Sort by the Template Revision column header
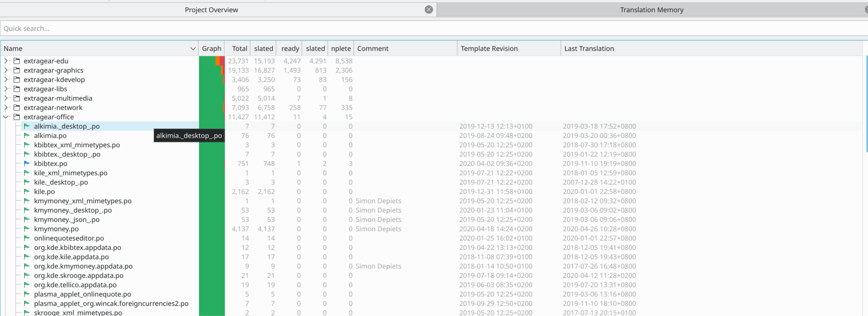 (489, 49)
